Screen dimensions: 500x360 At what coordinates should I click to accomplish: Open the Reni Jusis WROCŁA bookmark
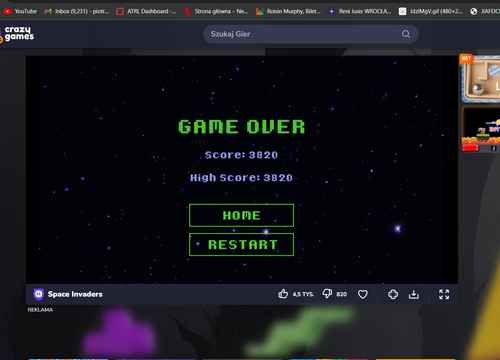pos(360,11)
